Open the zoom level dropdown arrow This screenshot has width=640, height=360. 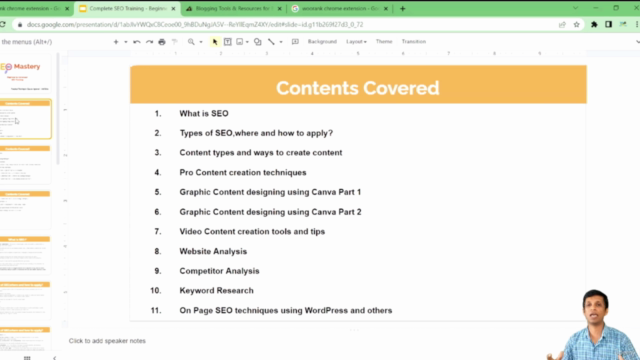point(201,42)
